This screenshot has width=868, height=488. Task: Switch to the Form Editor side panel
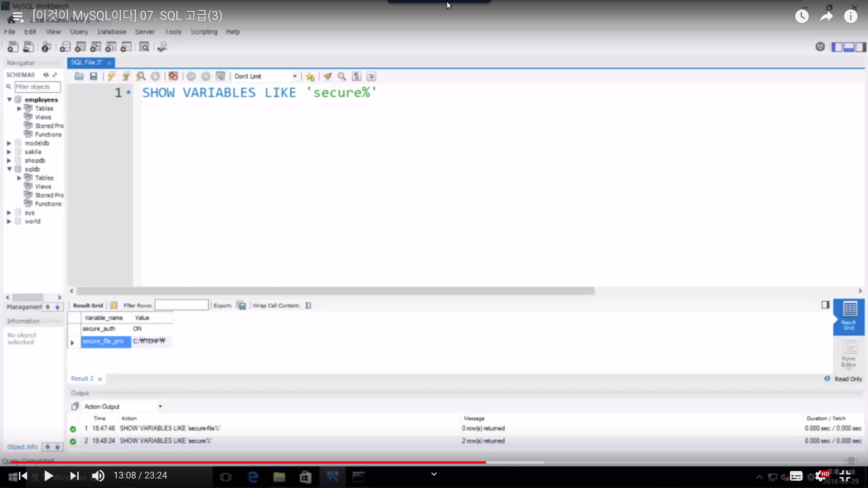[x=849, y=353]
